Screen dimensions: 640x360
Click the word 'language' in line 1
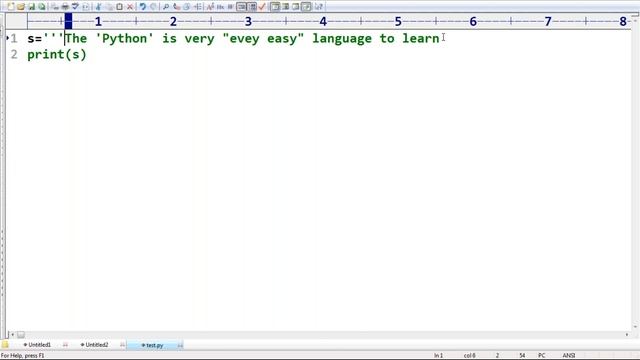[x=342, y=38]
